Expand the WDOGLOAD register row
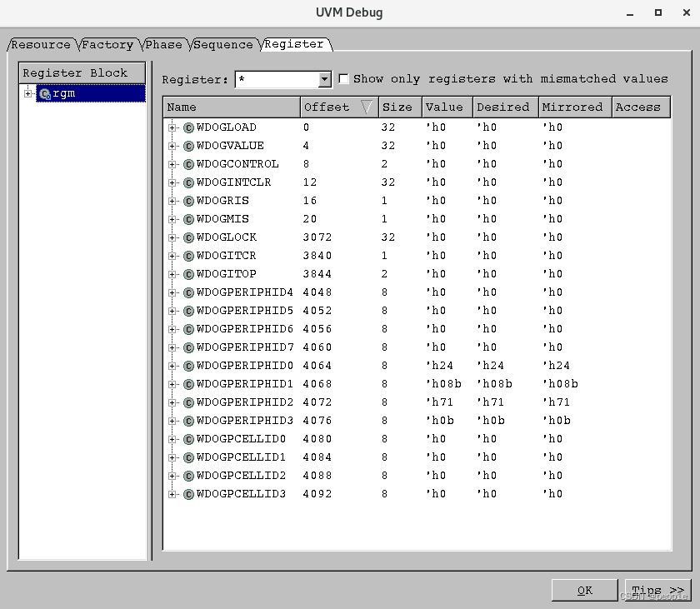 click(172, 127)
